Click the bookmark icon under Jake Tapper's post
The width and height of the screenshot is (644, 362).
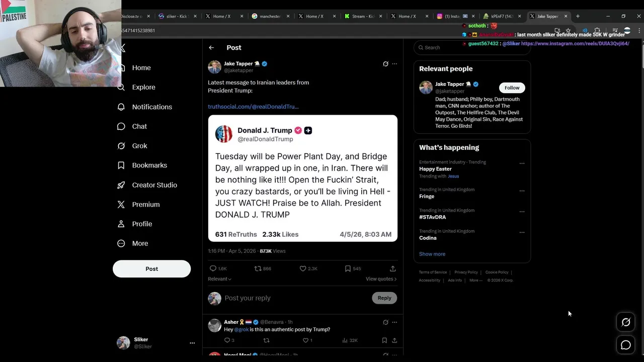pyautogui.click(x=348, y=268)
